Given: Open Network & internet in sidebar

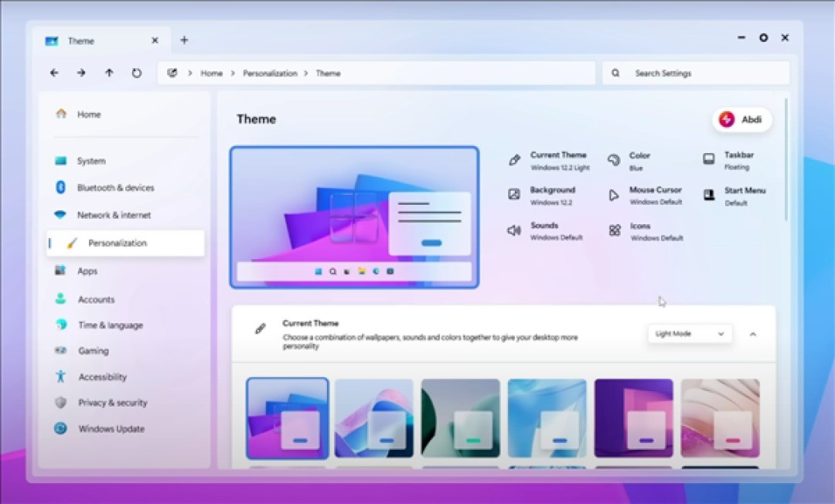Looking at the screenshot, I should [113, 215].
